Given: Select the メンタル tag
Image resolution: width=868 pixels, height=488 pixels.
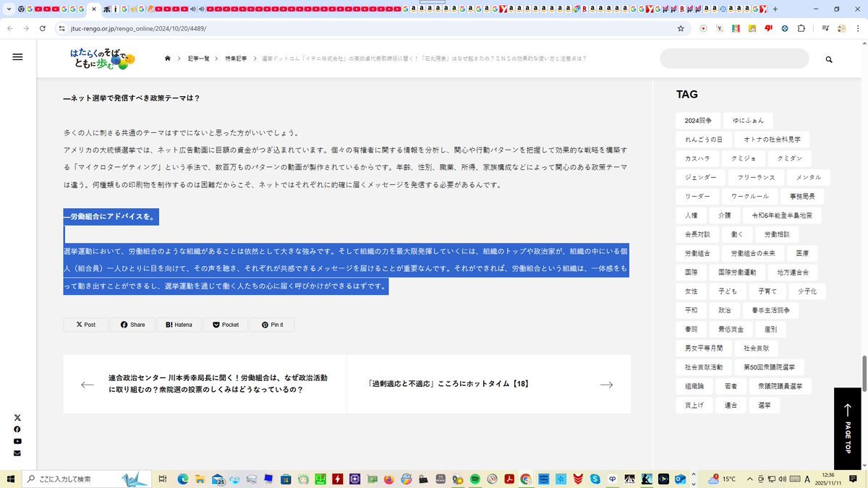Looking at the screenshot, I should [x=809, y=177].
